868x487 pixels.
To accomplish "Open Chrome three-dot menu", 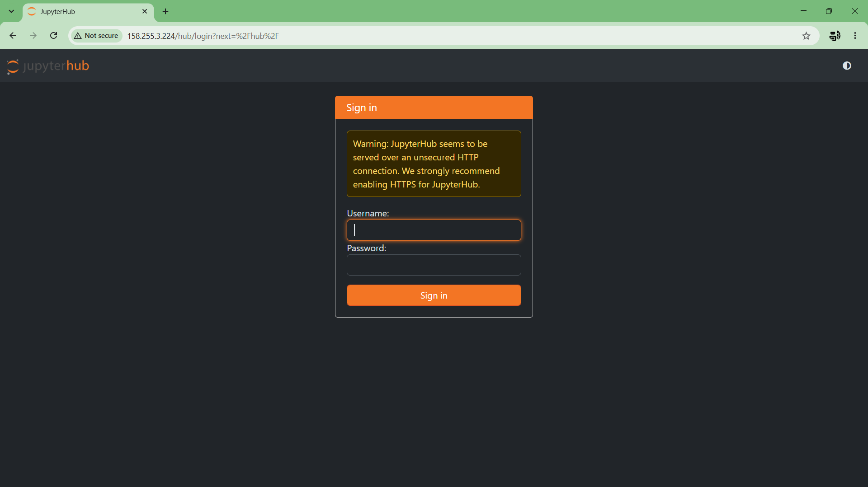I will point(855,36).
